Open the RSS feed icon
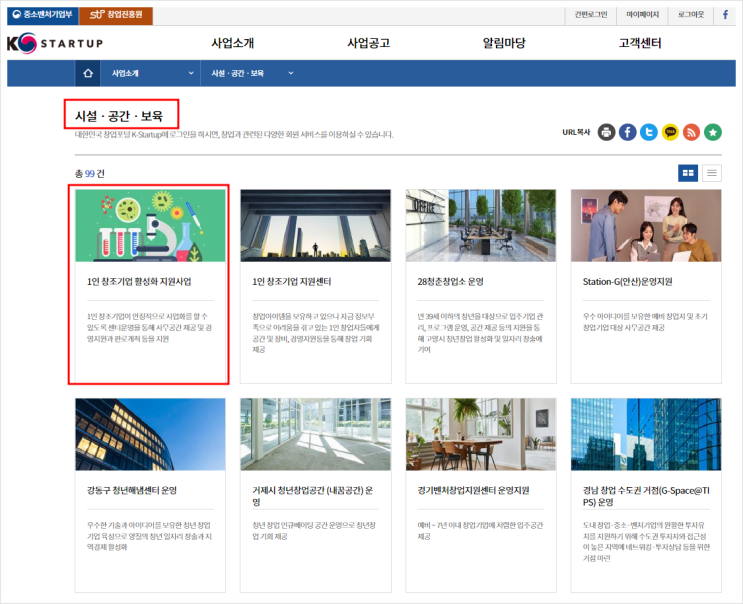Image resolution: width=743 pixels, height=604 pixels. pos(691,132)
